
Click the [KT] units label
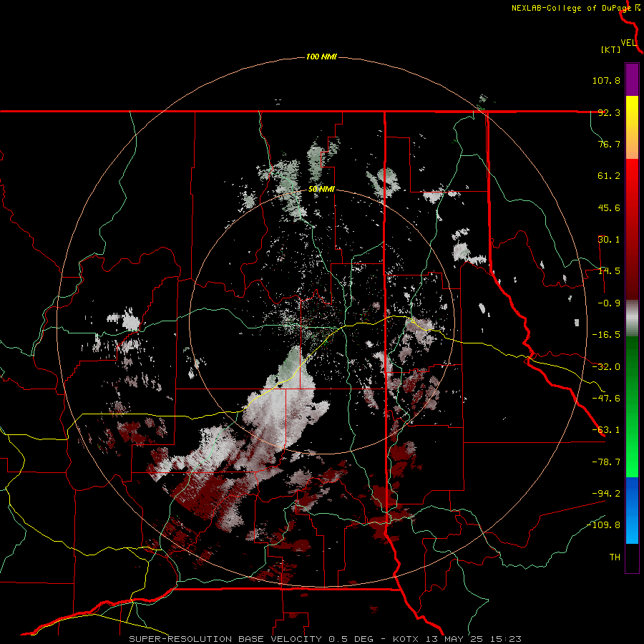pos(610,49)
